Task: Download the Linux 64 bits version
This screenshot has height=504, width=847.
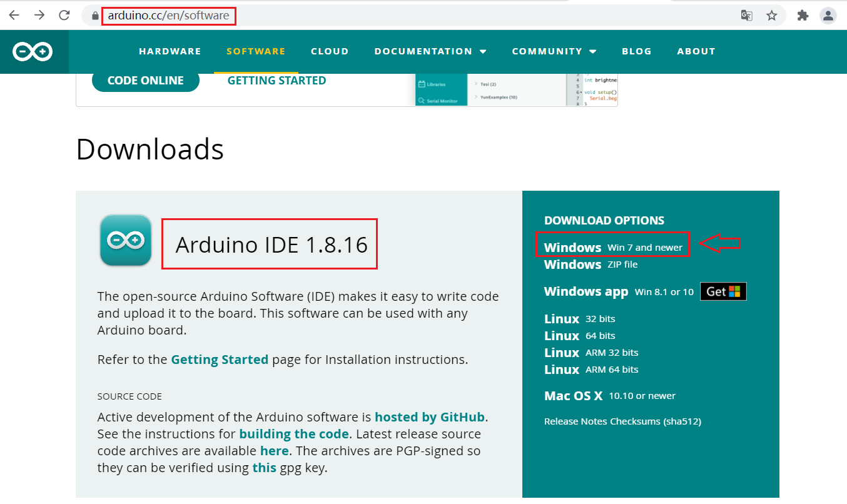Action: pyautogui.click(x=580, y=336)
